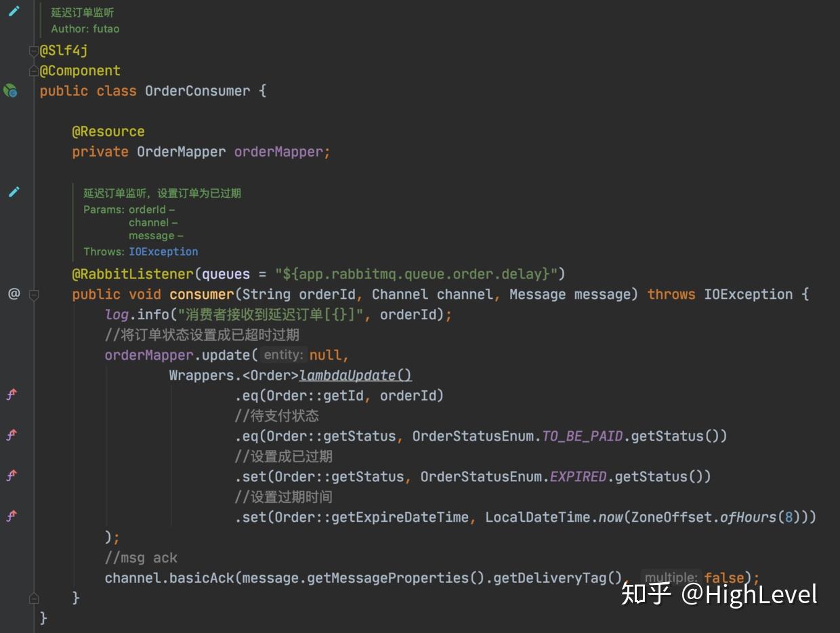The height and width of the screenshot is (633, 840).
Task: Click the orderMapper field name in the private declaration
Action: [x=278, y=152]
